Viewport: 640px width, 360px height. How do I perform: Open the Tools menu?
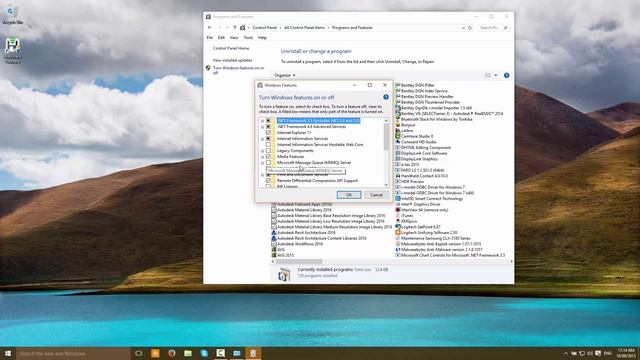[248, 38]
